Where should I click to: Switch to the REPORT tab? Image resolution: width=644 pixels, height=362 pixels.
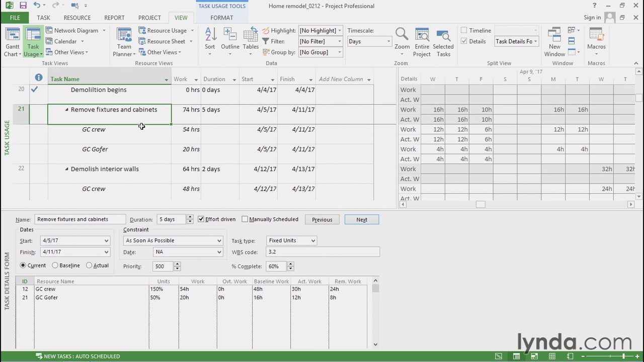[x=114, y=18]
